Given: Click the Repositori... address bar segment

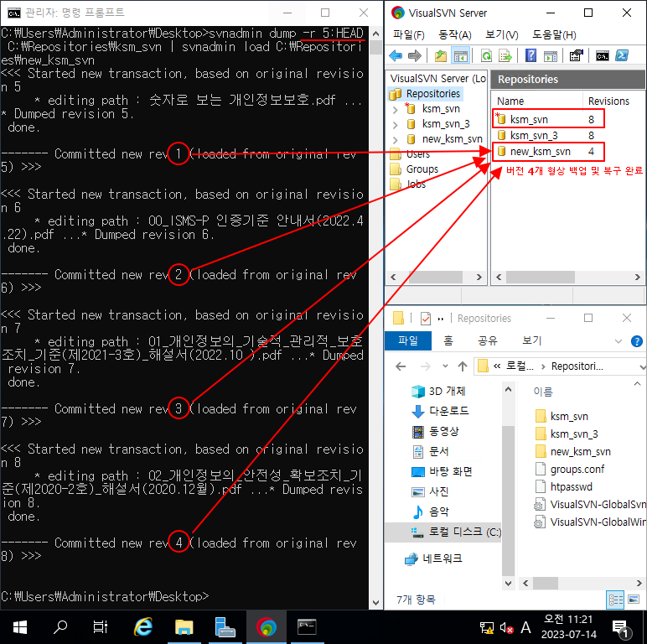Looking at the screenshot, I should pos(577,366).
